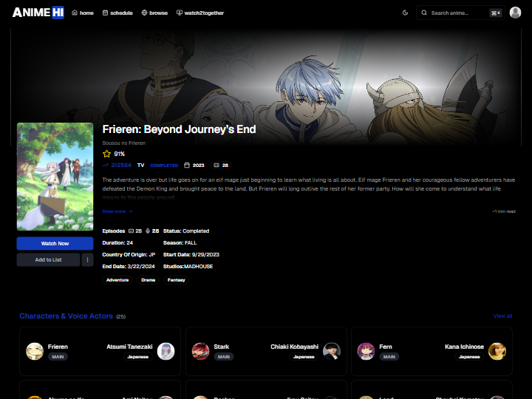532x399 pixels.
Task: Open the three-dot menu beside Add to List
Action: [88, 259]
